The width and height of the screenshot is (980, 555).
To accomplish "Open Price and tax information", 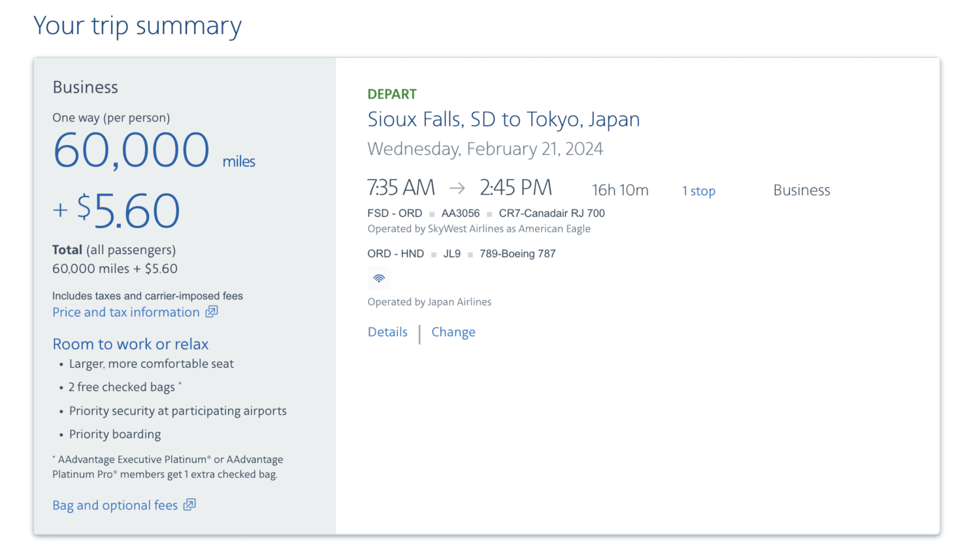I will pos(125,312).
